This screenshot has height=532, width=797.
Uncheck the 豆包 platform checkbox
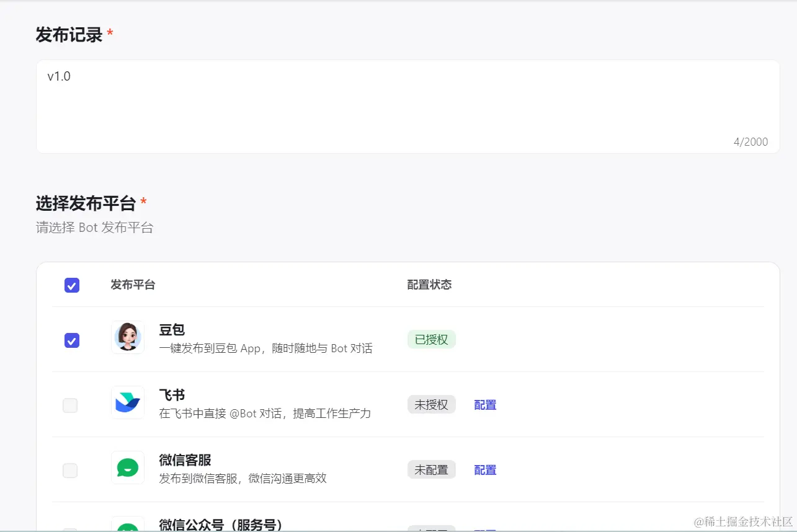click(72, 340)
